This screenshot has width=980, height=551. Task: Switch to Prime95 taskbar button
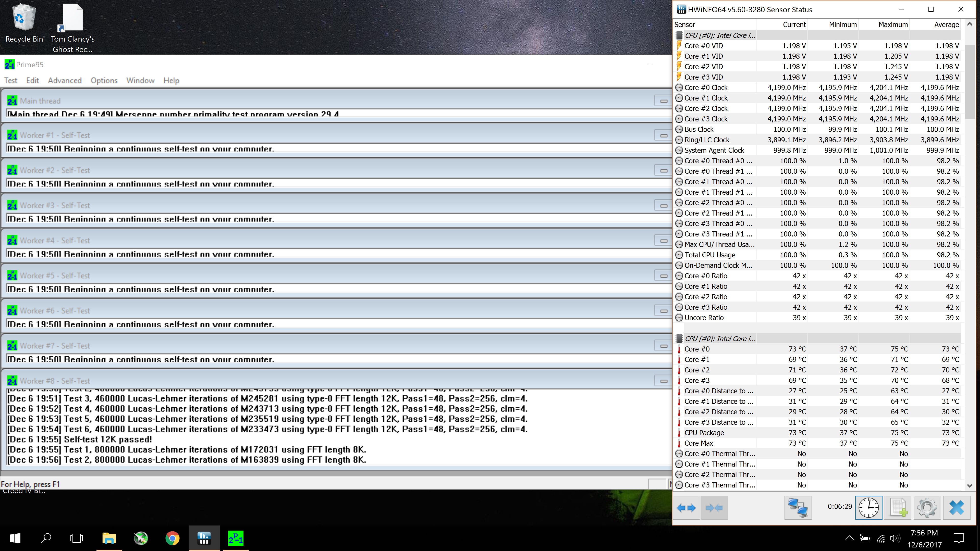point(236,538)
